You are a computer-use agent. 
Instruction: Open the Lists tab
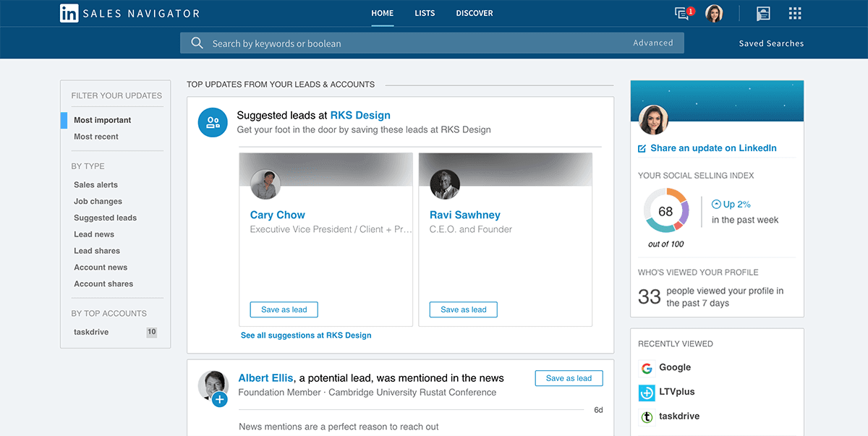point(425,13)
